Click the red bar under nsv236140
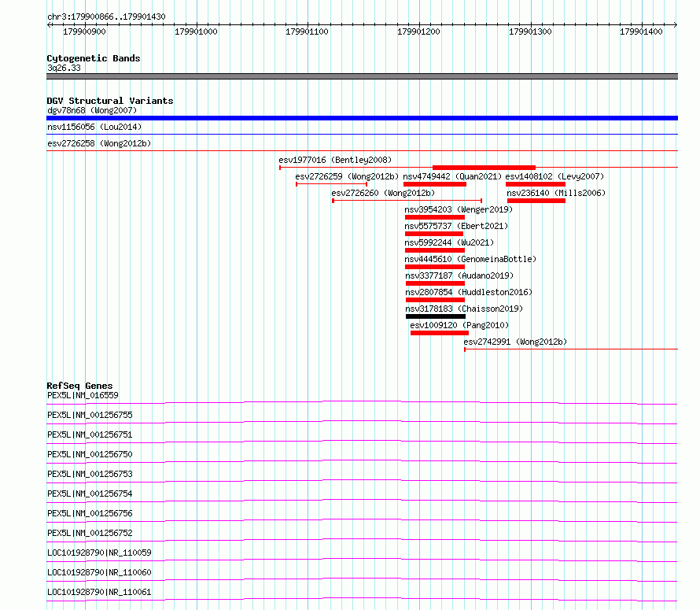This screenshot has width=700, height=610. [536, 201]
